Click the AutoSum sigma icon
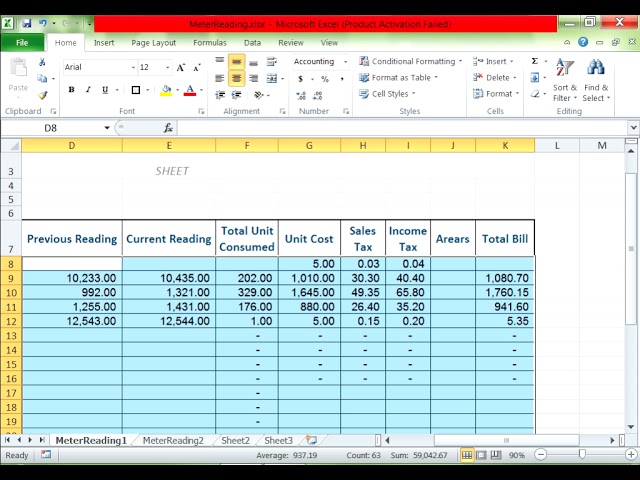This screenshot has height=480, width=640. click(535, 61)
